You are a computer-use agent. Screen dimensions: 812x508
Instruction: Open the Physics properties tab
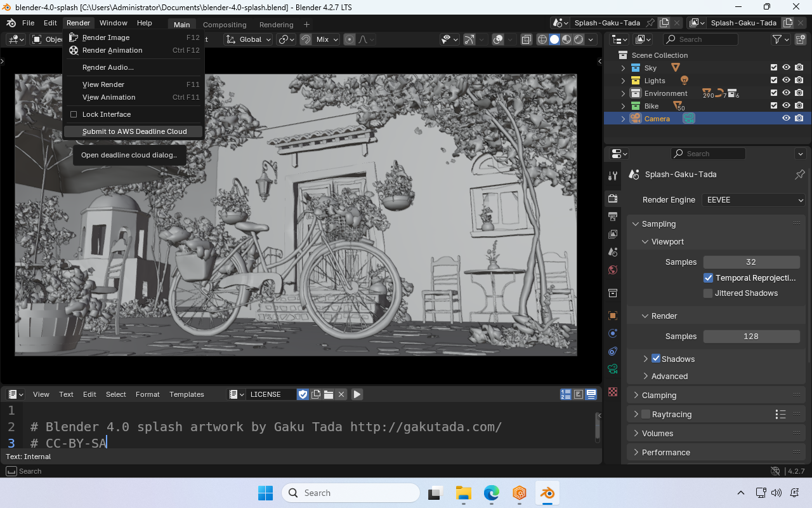click(x=613, y=333)
